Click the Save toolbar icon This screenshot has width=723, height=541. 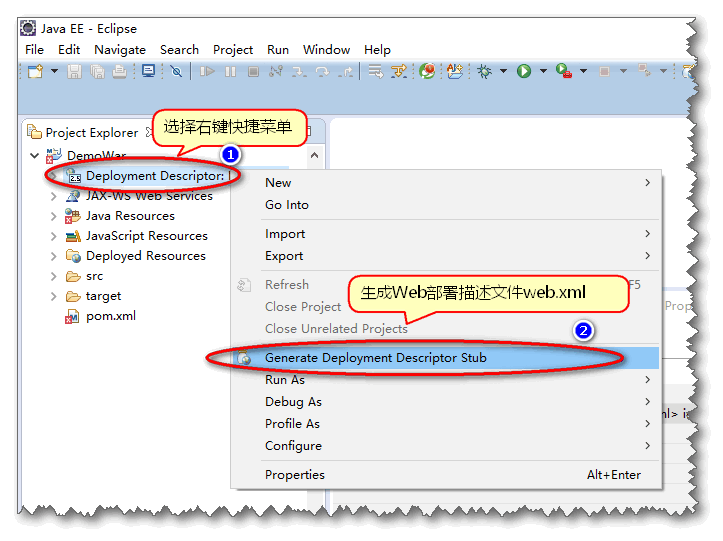click(x=74, y=71)
